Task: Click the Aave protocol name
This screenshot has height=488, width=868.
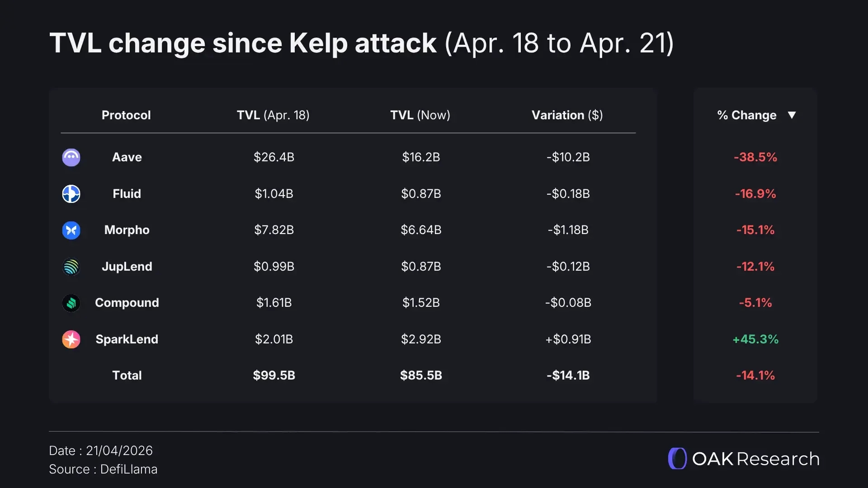Action: pyautogui.click(x=127, y=157)
